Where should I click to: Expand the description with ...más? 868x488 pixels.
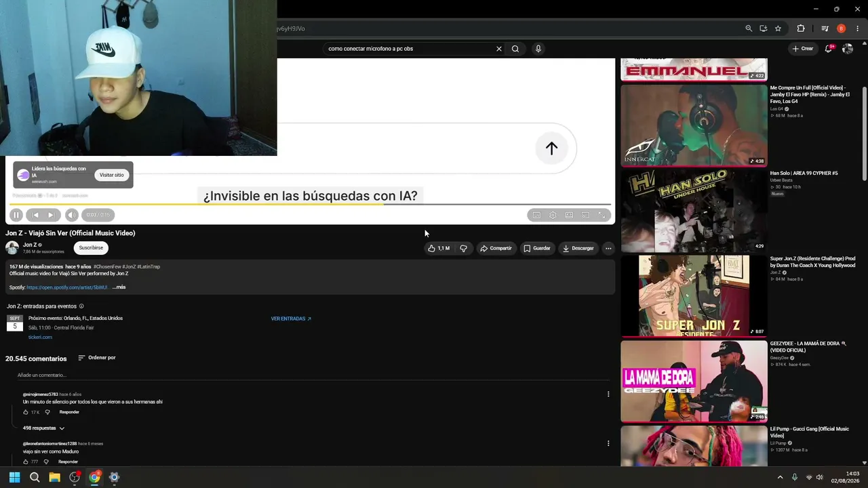pos(119,287)
